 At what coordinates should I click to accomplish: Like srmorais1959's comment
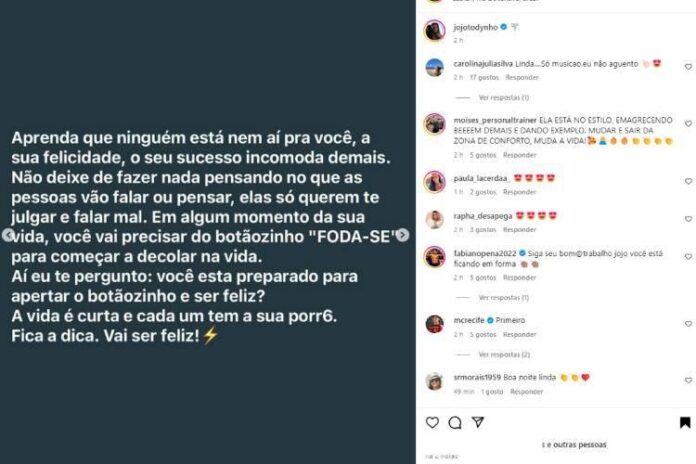(688, 381)
